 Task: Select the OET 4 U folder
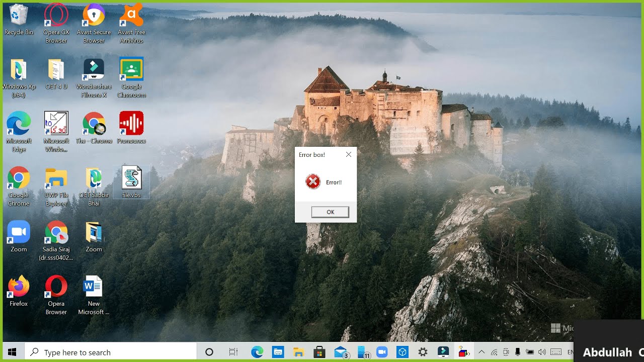coord(56,74)
